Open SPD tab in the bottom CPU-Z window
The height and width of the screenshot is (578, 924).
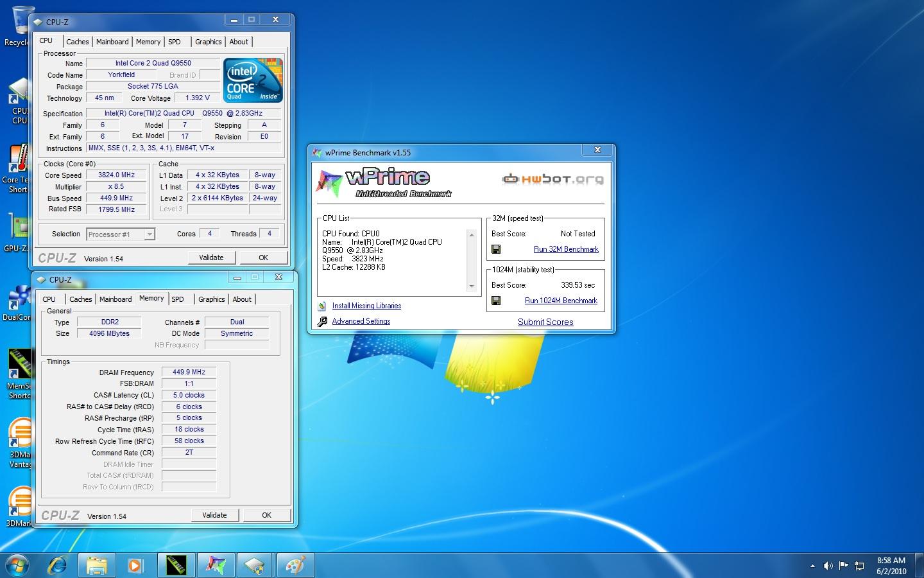click(178, 299)
